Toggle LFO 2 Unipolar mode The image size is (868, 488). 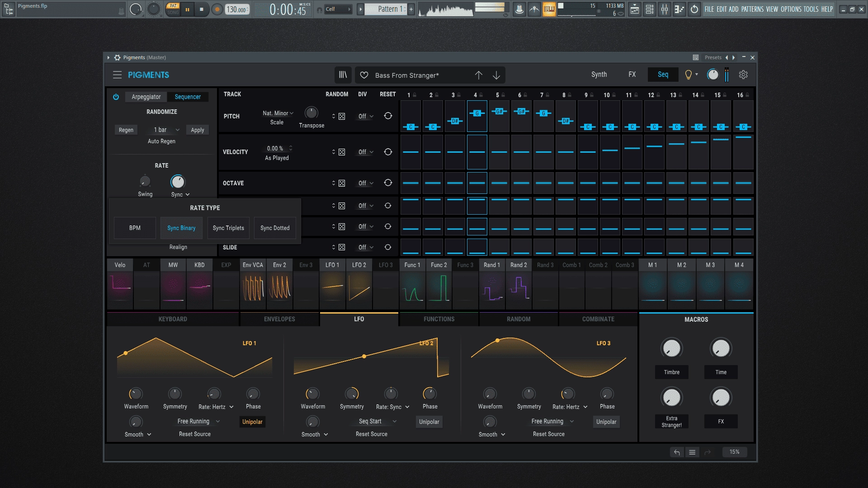pyautogui.click(x=429, y=422)
